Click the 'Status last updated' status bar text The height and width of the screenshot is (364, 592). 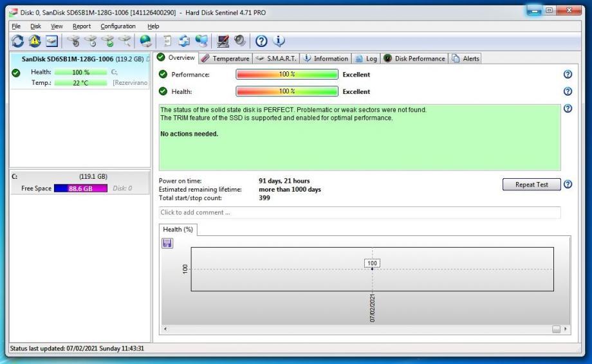pos(77,348)
